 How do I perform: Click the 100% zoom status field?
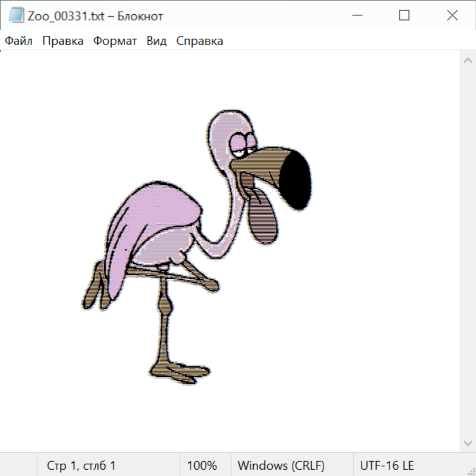click(202, 465)
